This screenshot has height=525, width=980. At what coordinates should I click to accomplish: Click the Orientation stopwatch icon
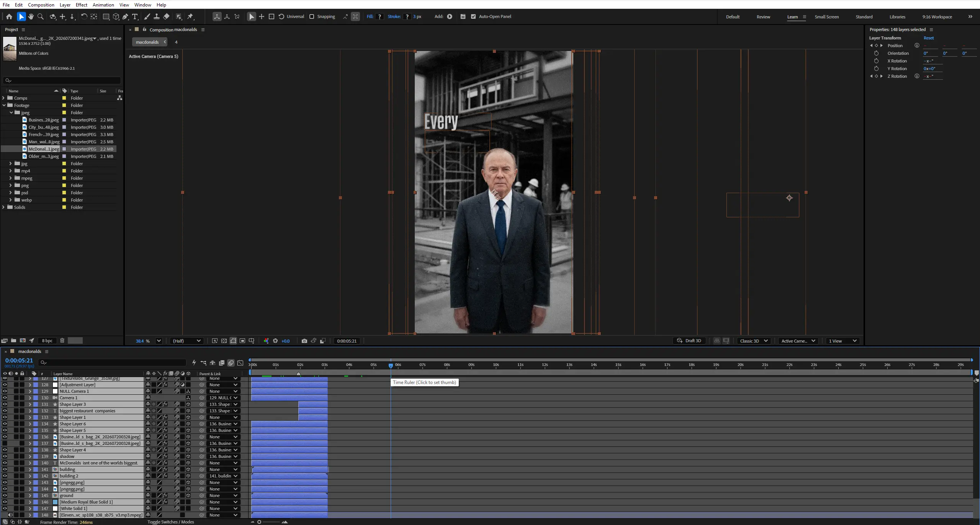[x=876, y=53]
